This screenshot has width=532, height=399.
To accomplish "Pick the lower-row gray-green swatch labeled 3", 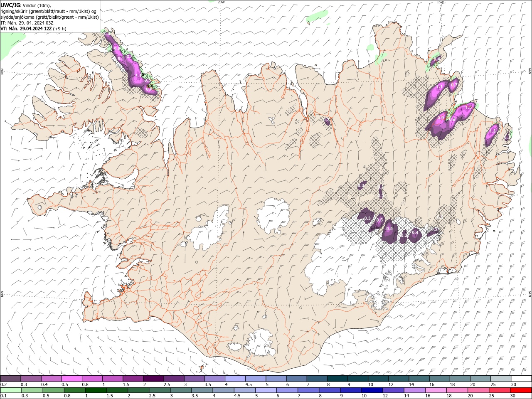I will pos(181,390).
